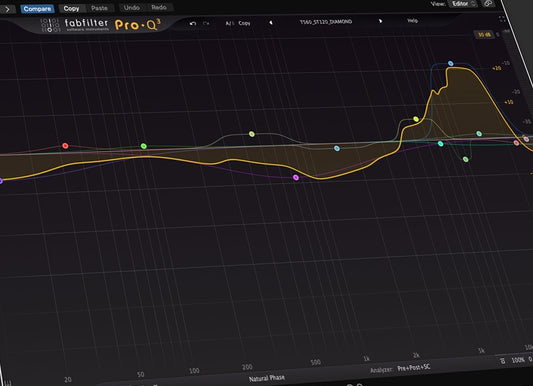Click the 50 frequency axis label

(x=141, y=374)
